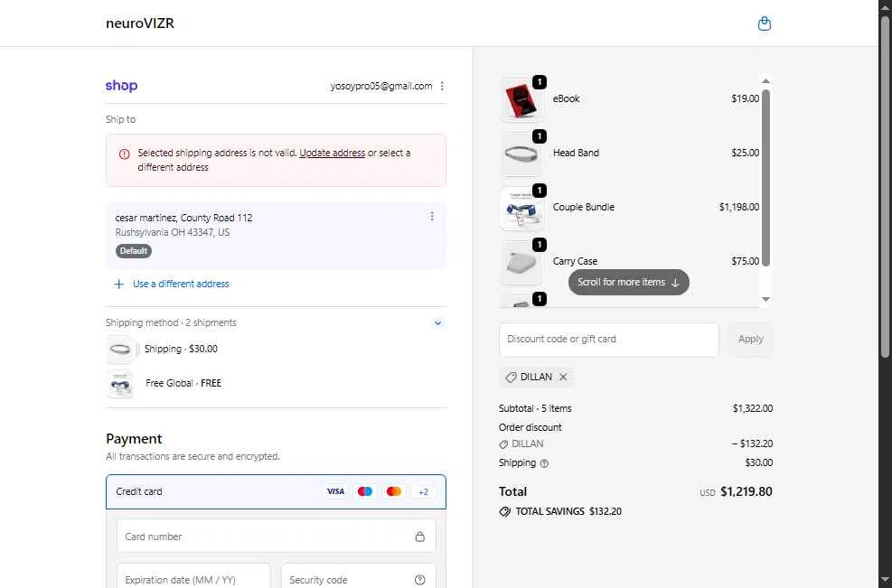Focus the Expiration date field
This screenshot has width=892, height=588.
coord(194,576)
